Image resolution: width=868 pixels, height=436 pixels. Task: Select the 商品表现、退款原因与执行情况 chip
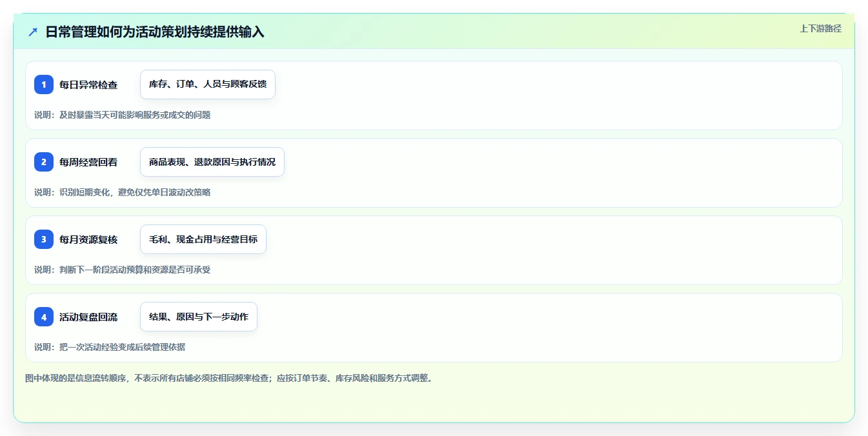pyautogui.click(x=212, y=162)
